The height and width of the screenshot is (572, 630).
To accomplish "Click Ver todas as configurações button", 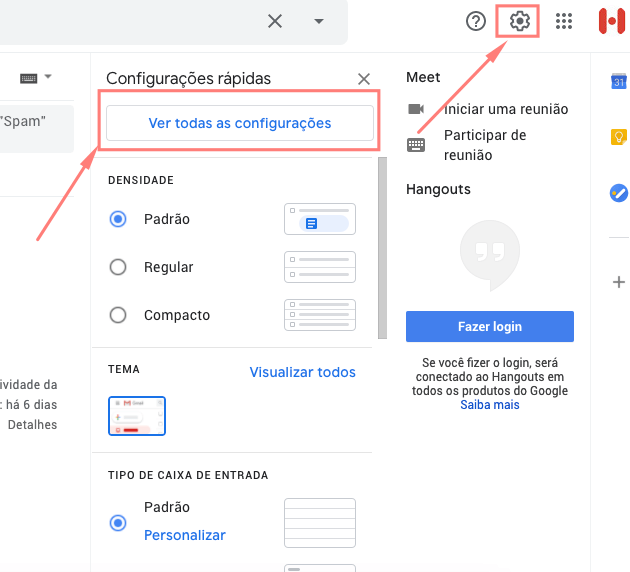I will click(x=240, y=123).
